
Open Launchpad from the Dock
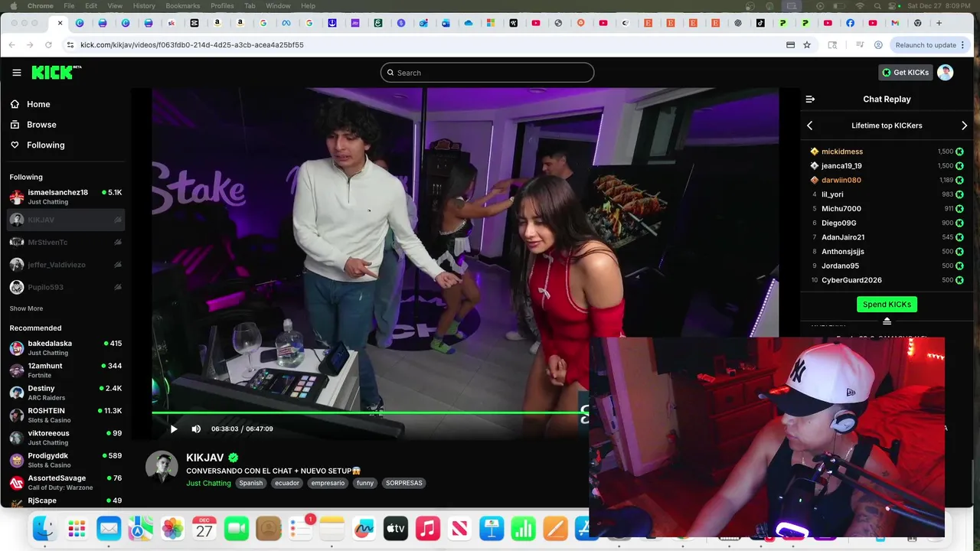pos(77,528)
